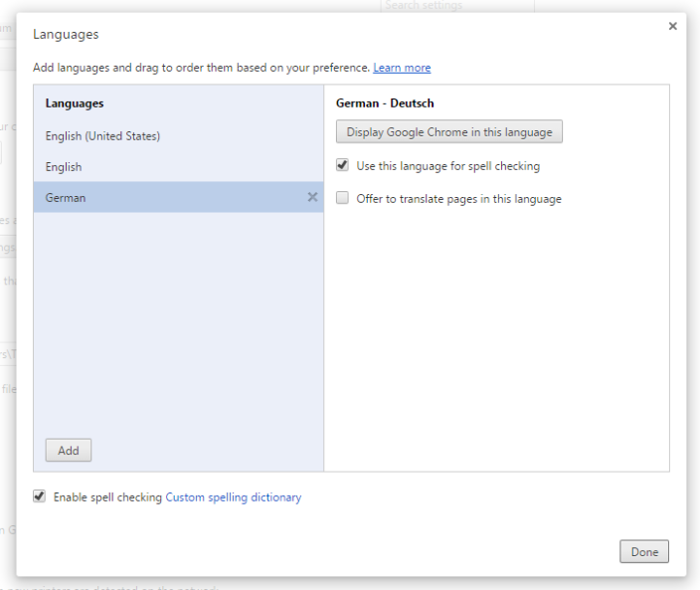Click the 'Enable spell checking' label text
Viewport: 700px width, 590px height.
(107, 496)
